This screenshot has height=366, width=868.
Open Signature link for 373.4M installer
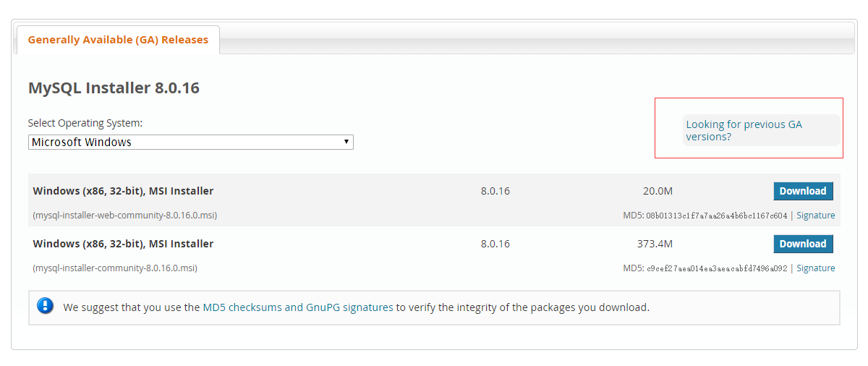[815, 268]
